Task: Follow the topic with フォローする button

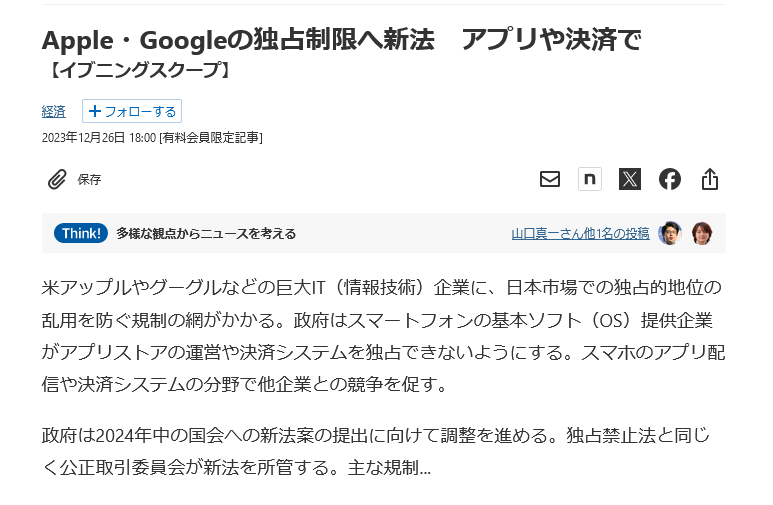Action: point(132,111)
